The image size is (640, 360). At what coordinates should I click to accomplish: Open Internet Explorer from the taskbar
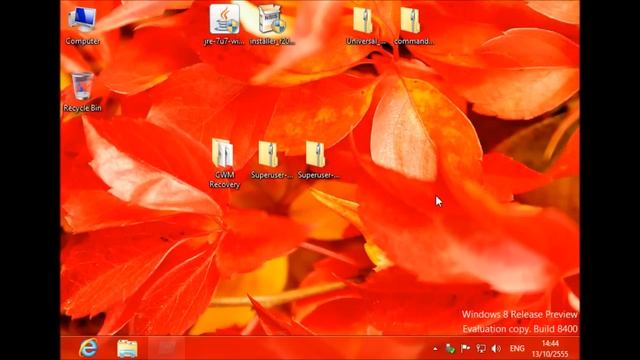pos(89,348)
